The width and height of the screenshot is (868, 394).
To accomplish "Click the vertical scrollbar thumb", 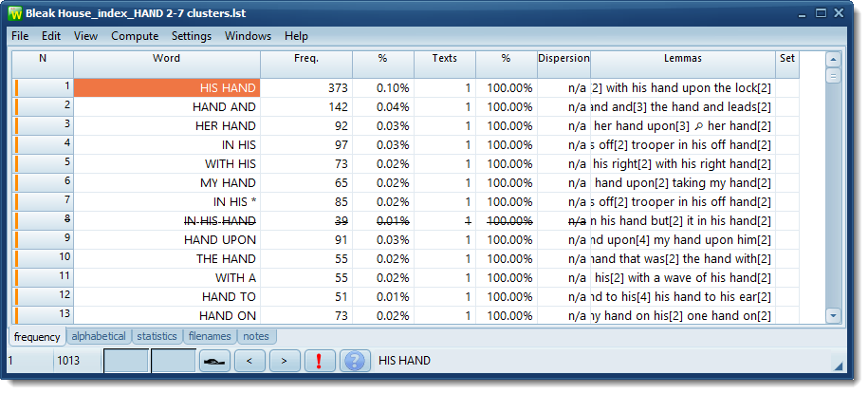I will (x=833, y=75).
